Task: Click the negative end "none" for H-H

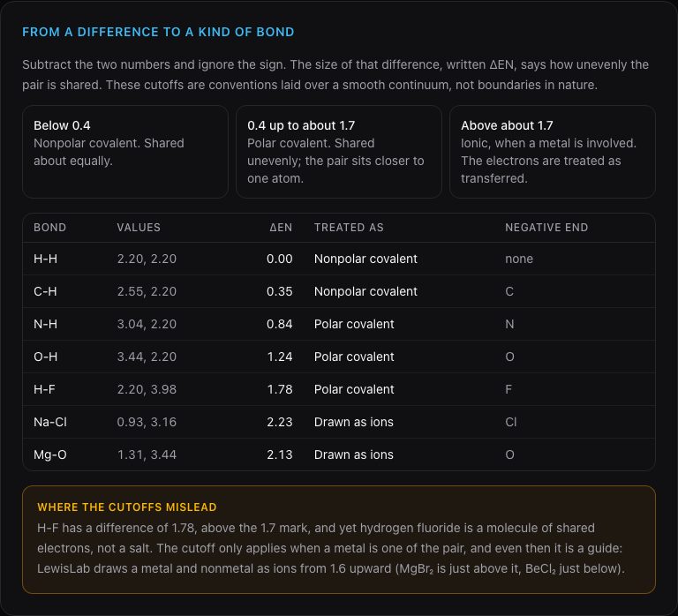Action: (x=519, y=259)
